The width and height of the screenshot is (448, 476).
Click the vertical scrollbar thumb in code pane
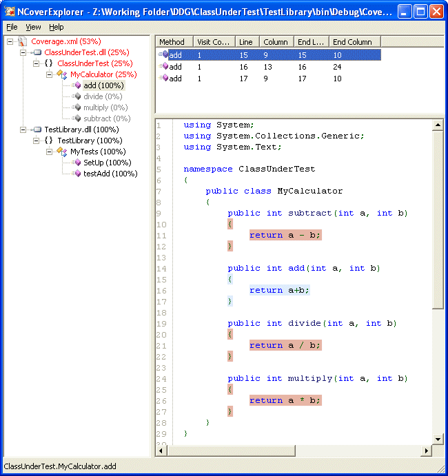click(x=438, y=220)
